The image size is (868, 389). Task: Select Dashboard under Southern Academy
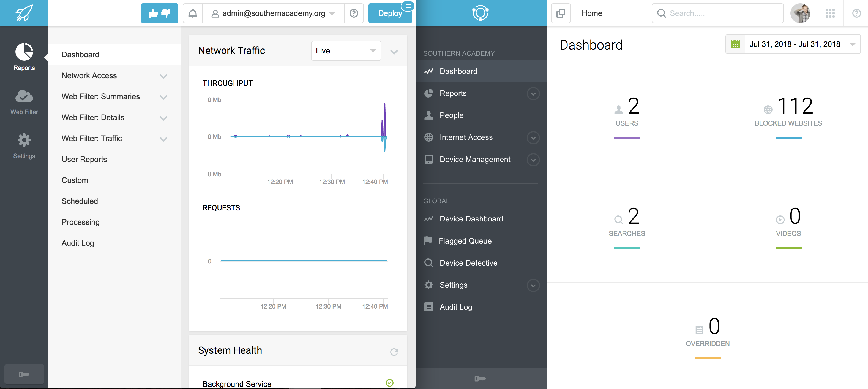481,71
